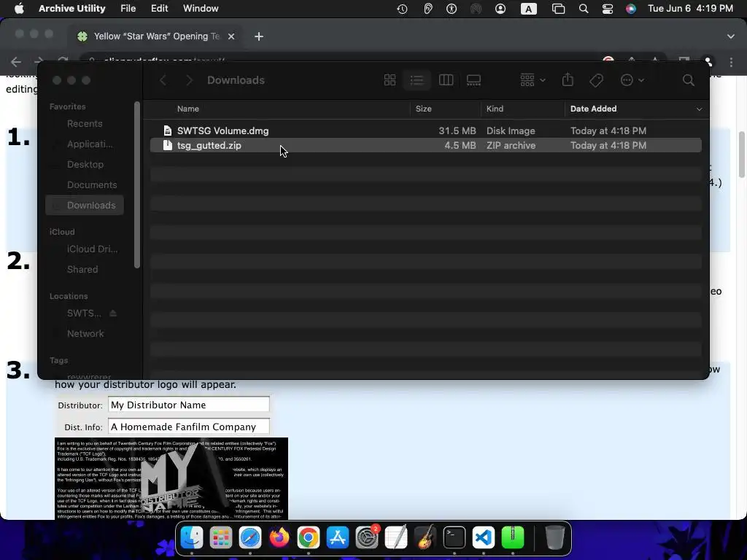
Task: Open the Finder group-by dropdown
Action: tap(533, 80)
